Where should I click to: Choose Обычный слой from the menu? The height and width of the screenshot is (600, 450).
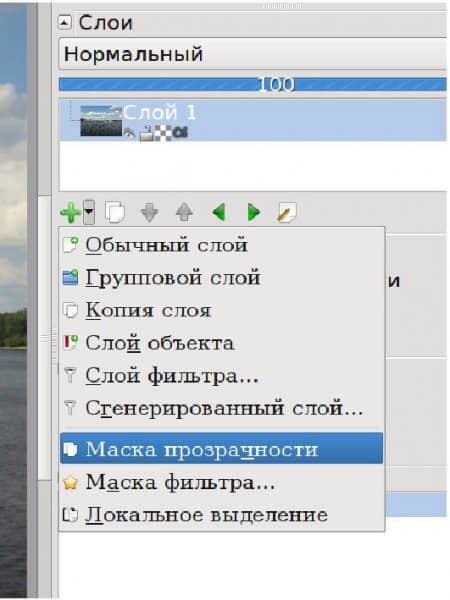222,245
